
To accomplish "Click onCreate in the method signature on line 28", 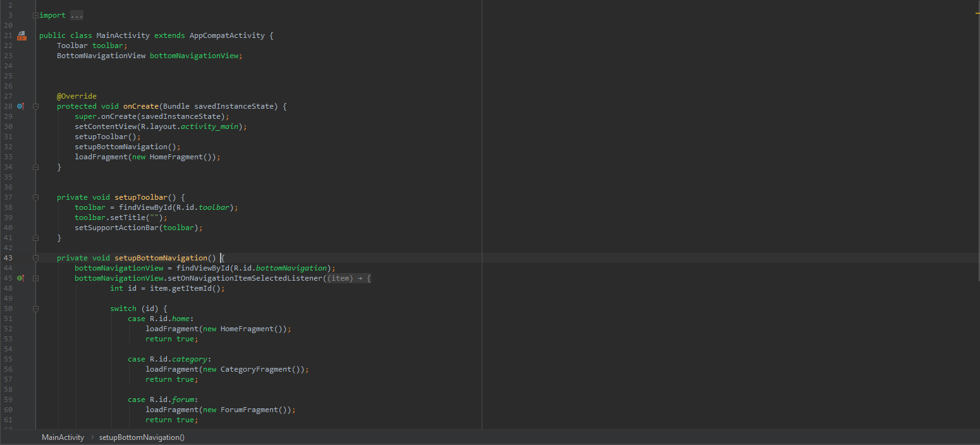I will click(141, 106).
